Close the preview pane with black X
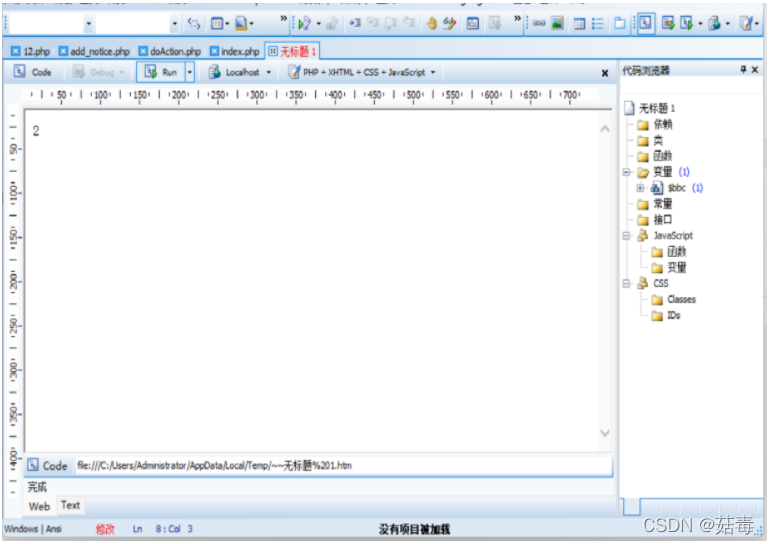Image resolution: width=770 pixels, height=544 pixels. 605,73
